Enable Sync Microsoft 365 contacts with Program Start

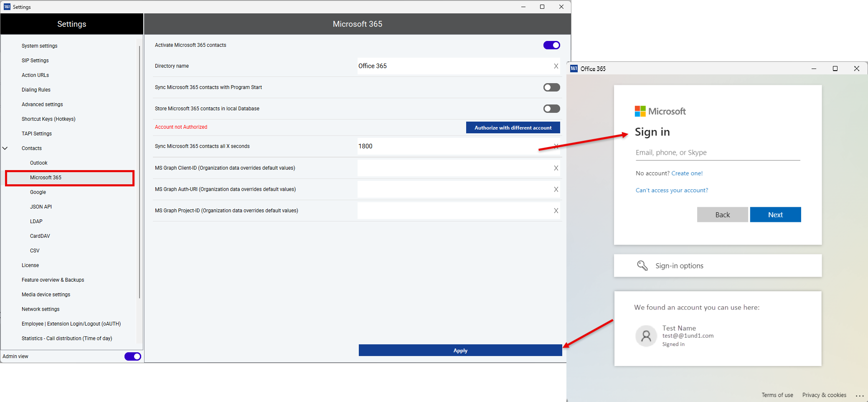click(551, 87)
